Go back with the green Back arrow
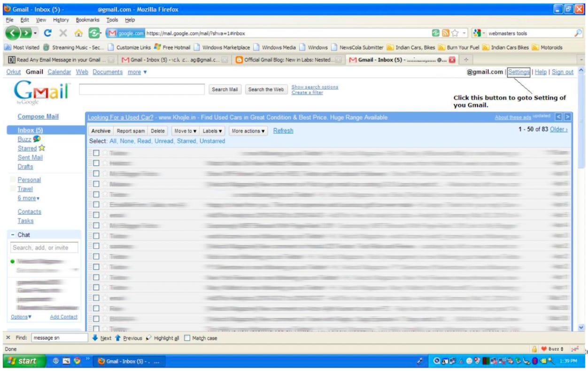 click(12, 33)
